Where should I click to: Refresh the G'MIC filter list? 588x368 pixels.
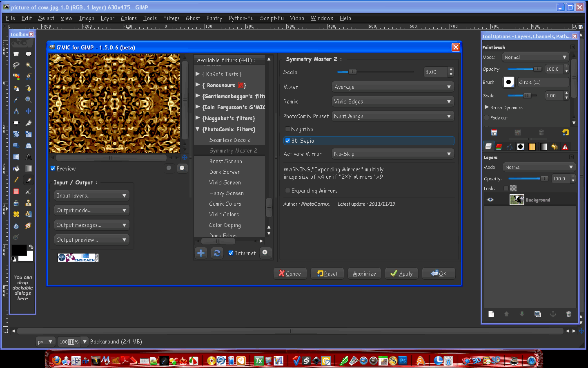[x=217, y=253]
